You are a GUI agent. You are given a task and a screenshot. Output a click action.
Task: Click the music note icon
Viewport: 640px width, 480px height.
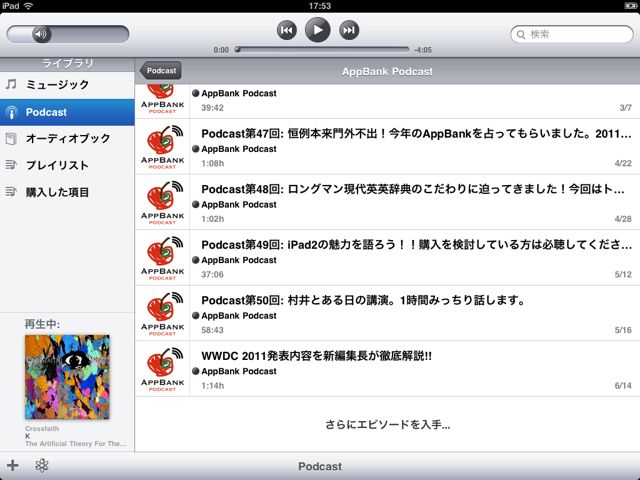tap(11, 84)
